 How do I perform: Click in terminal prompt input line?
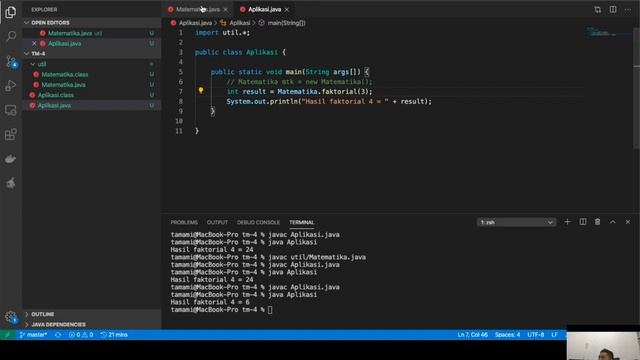pyautogui.click(x=270, y=310)
